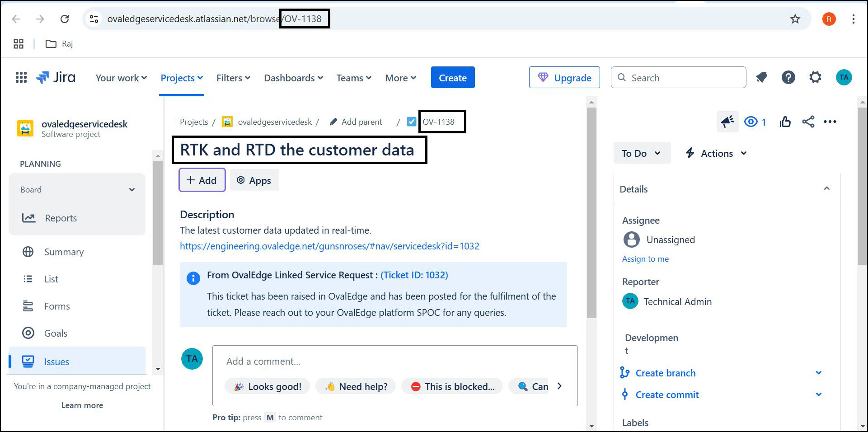Image resolution: width=868 pixels, height=432 pixels.
Task: Open Jira settings gear icon
Action: 815,78
